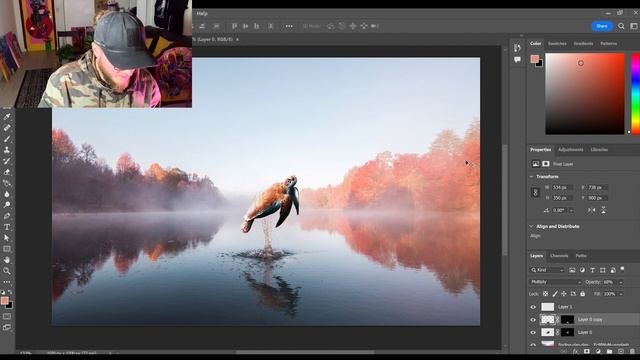This screenshot has height=360, width=640.
Task: Delete the selected layer
Action: [x=632, y=351]
